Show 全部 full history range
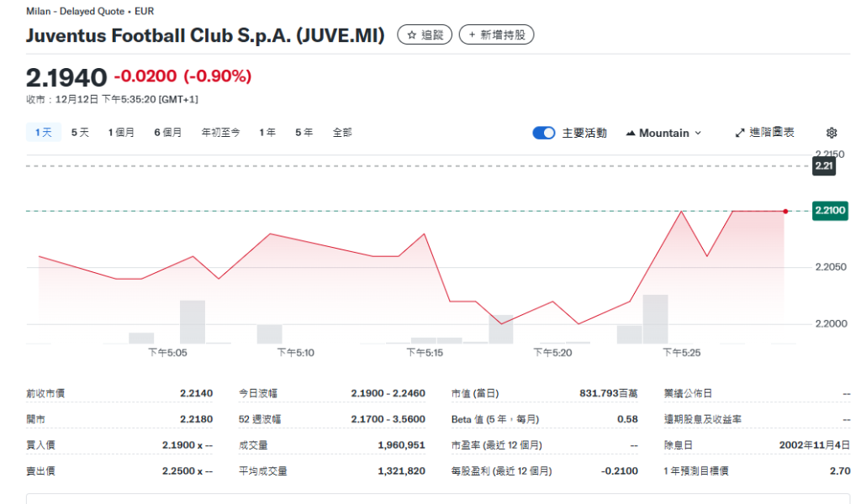861x504 pixels. [x=342, y=133]
